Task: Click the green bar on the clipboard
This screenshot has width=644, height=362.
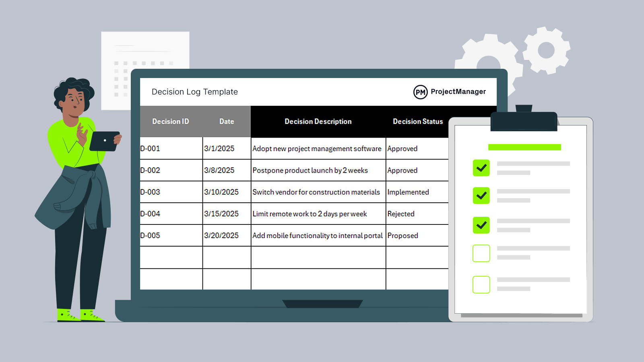Action: tap(524, 147)
